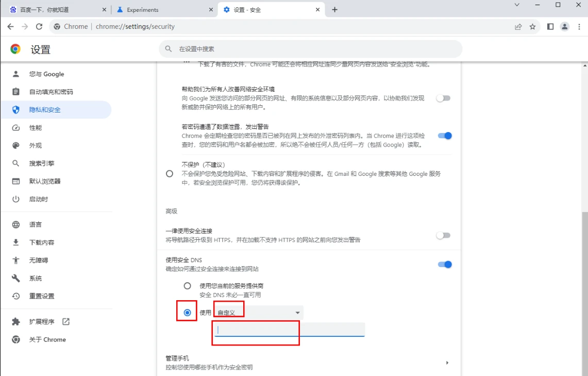
Task: Open 关于 Chrome page
Action: pos(56,339)
